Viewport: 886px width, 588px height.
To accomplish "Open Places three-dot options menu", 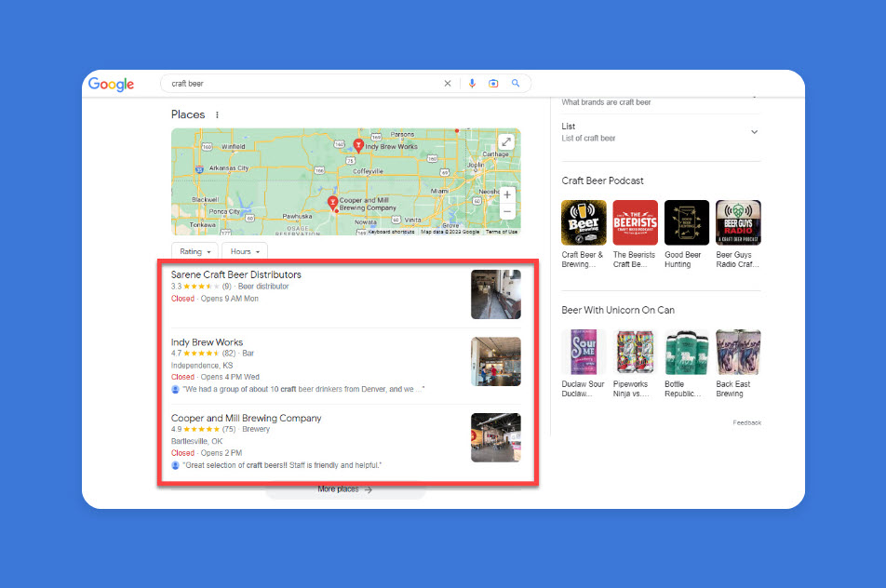I will click(218, 115).
